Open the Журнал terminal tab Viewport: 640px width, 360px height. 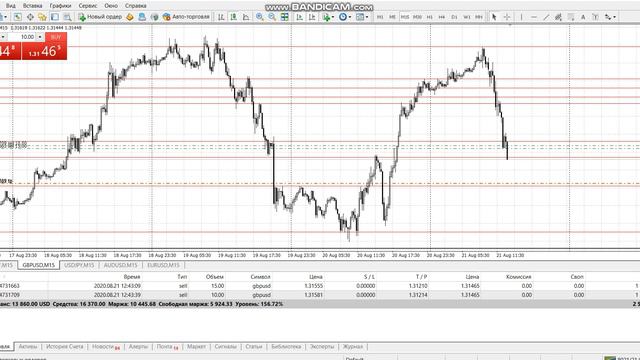pyautogui.click(x=353, y=347)
